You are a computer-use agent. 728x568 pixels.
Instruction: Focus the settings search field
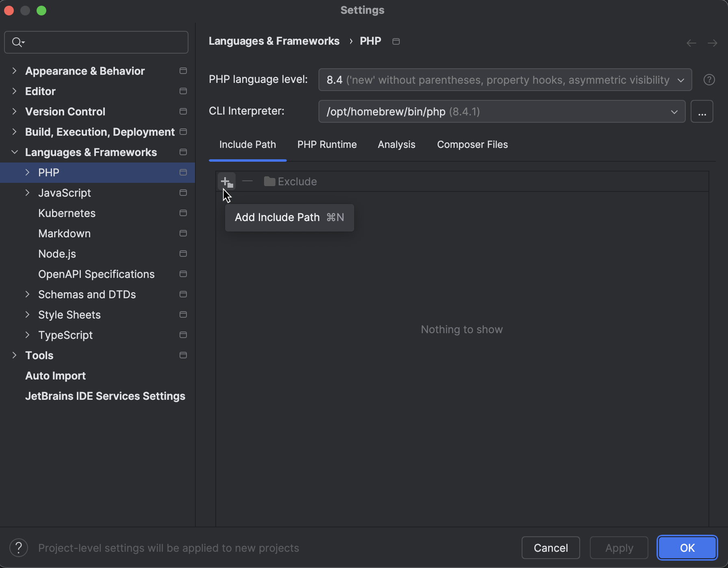pyautogui.click(x=102, y=42)
